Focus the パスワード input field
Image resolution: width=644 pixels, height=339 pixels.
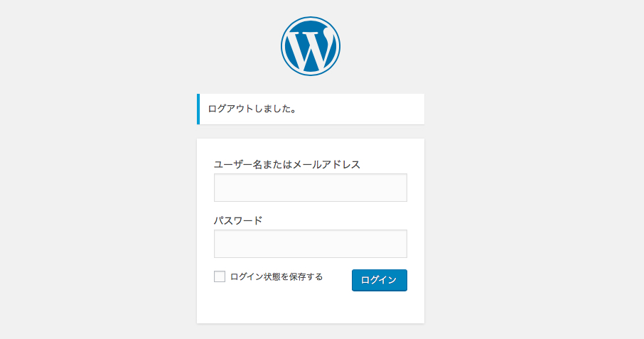[311, 244]
